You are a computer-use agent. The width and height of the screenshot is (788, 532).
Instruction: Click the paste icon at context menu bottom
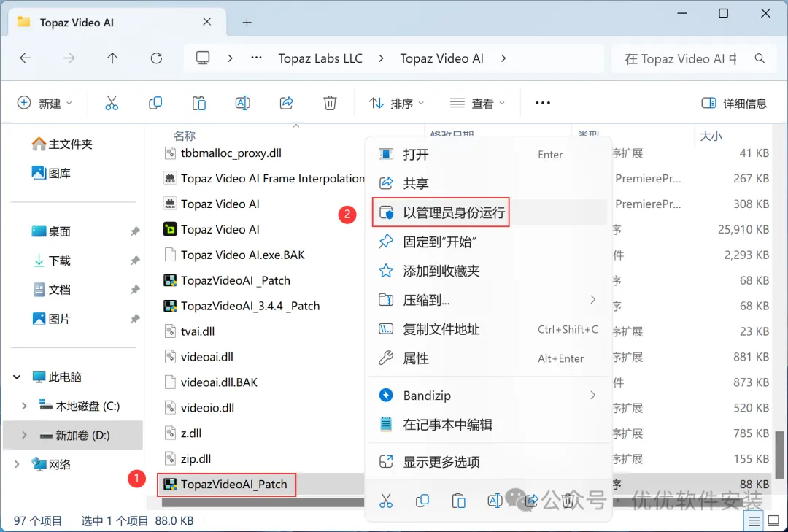458,501
